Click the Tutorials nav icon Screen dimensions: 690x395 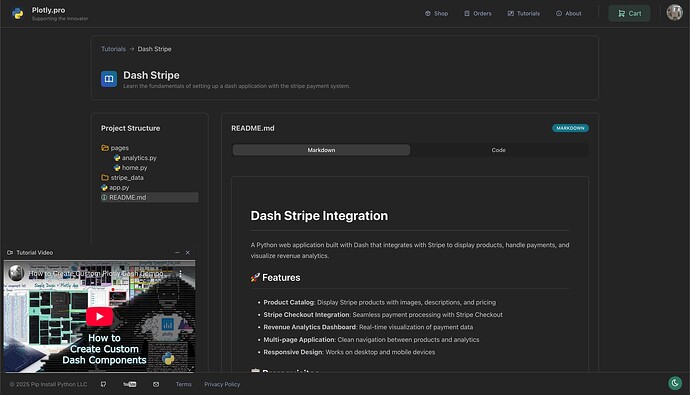pos(510,14)
